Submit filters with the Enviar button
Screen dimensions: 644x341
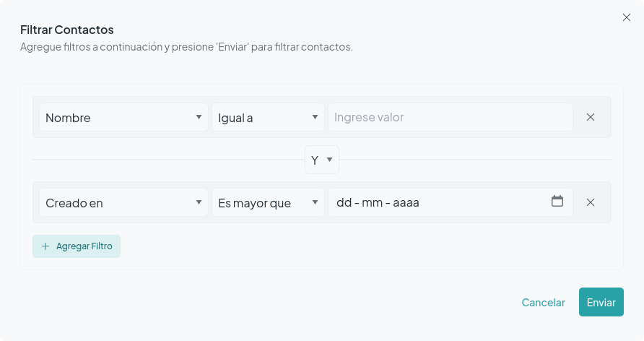pyautogui.click(x=601, y=302)
